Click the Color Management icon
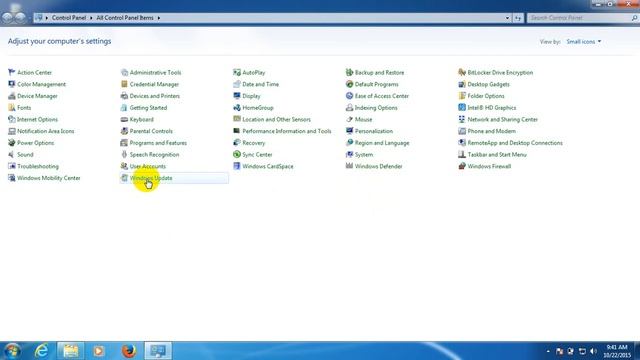Screen dimensions: 640x360 (x=11, y=84)
